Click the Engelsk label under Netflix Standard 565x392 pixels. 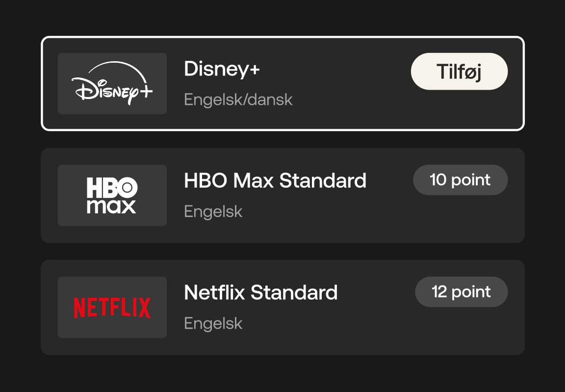(x=213, y=323)
